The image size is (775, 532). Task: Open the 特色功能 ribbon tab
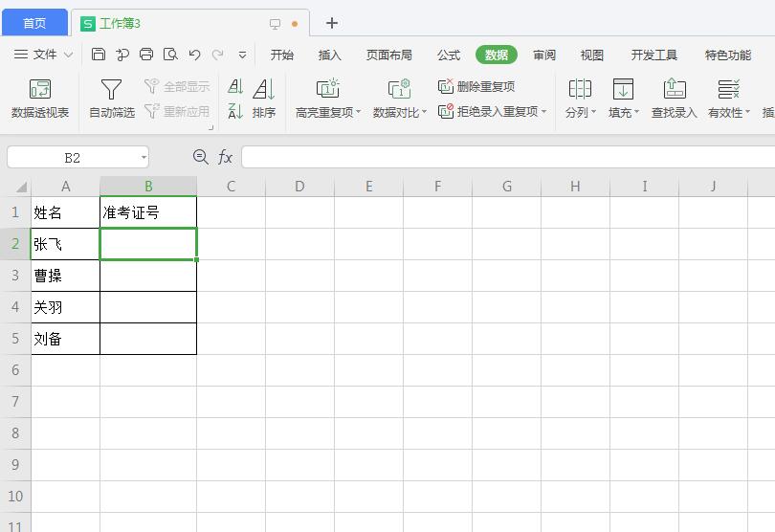coord(728,55)
